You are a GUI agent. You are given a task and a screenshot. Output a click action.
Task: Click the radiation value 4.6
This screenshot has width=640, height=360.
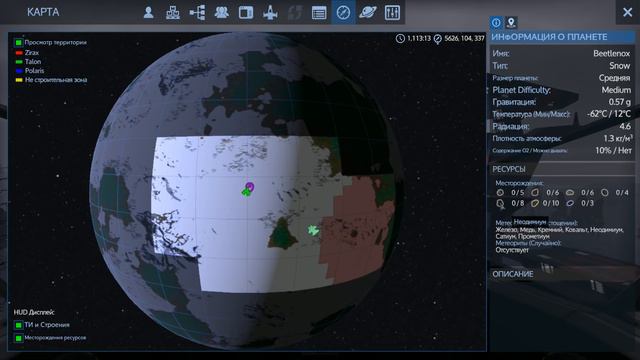click(x=625, y=126)
